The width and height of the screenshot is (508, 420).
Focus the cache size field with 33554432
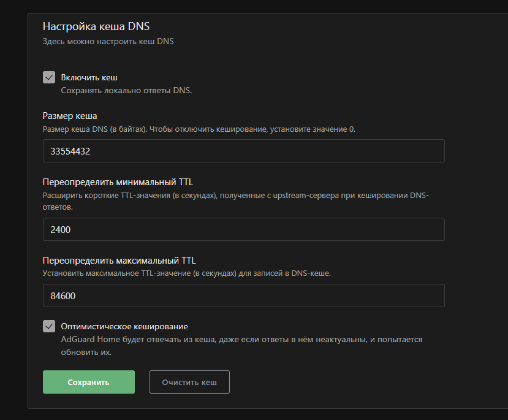click(243, 151)
